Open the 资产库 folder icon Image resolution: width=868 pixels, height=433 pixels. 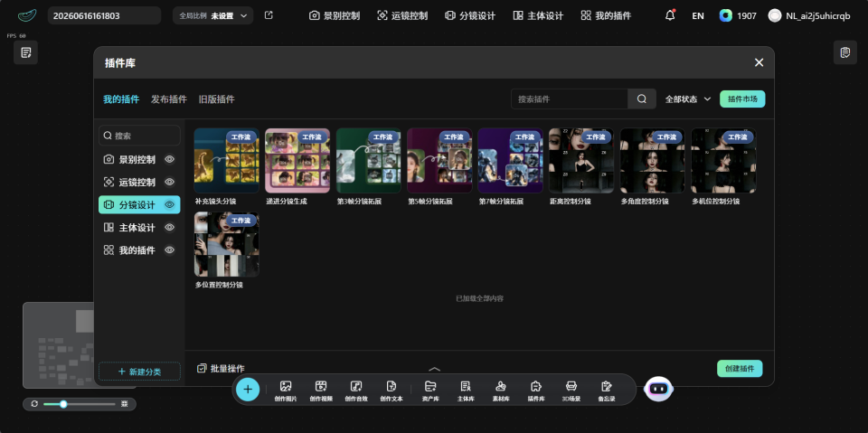pyautogui.click(x=430, y=387)
